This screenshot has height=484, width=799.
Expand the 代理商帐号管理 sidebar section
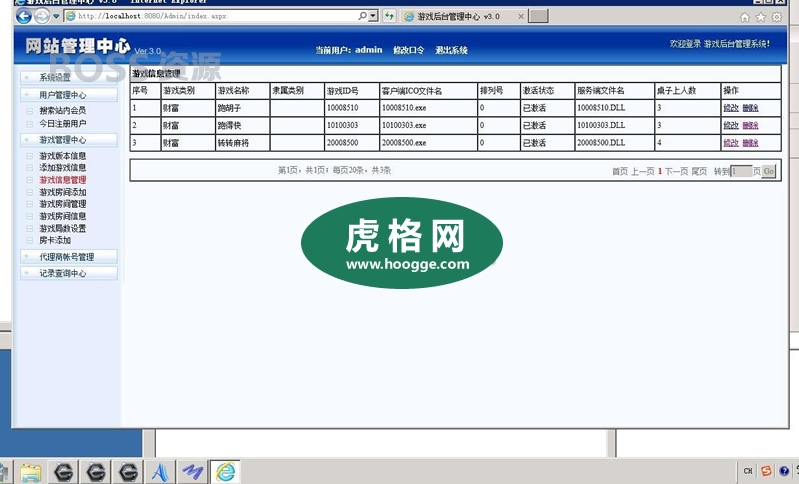point(69,257)
